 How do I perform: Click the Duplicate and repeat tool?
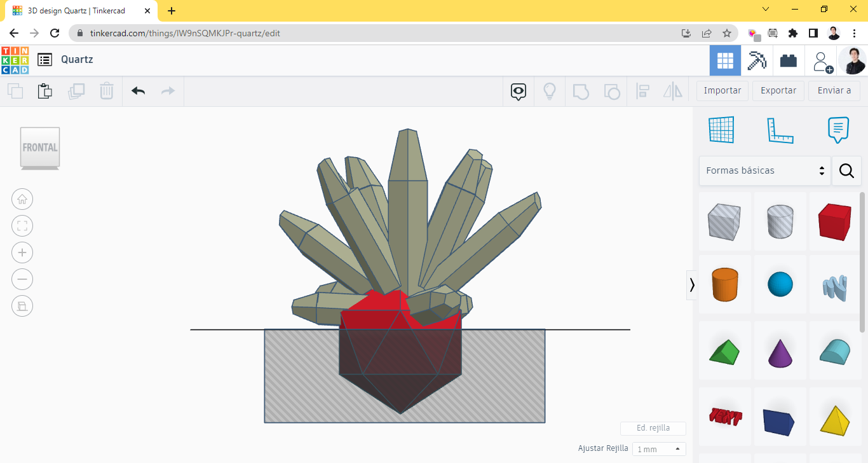[x=76, y=91]
